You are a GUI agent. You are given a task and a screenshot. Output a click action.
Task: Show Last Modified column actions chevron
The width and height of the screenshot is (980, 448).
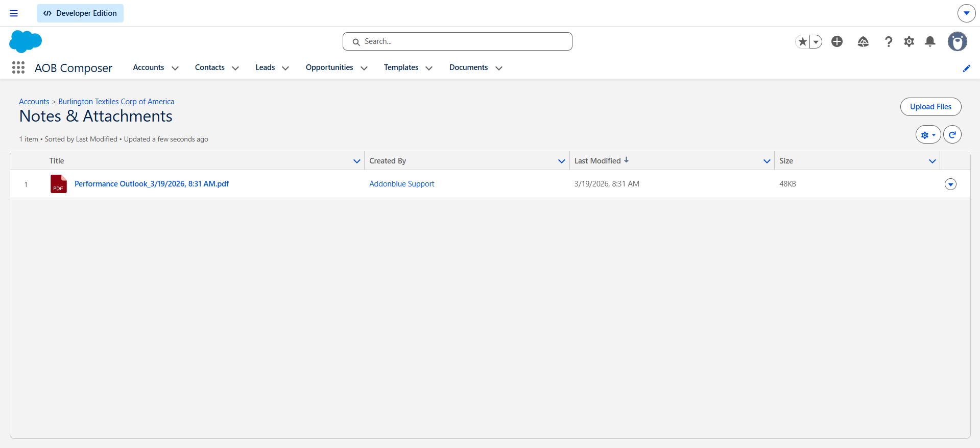coord(767,161)
